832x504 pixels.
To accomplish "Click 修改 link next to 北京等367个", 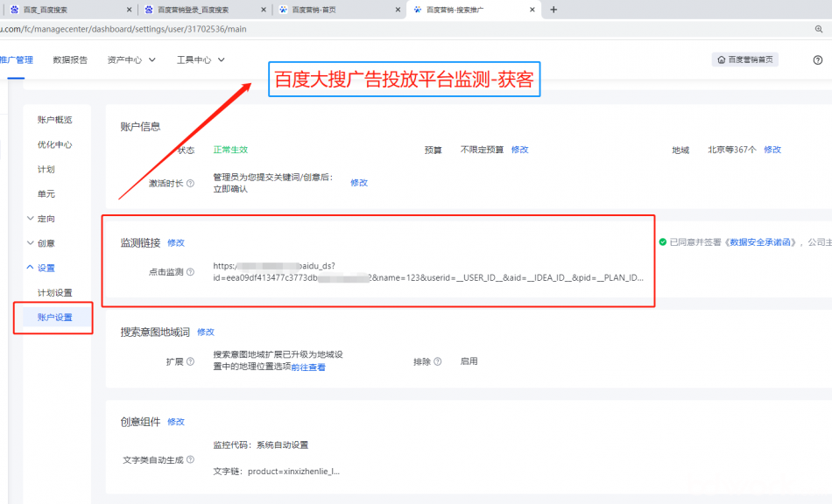I will [772, 150].
